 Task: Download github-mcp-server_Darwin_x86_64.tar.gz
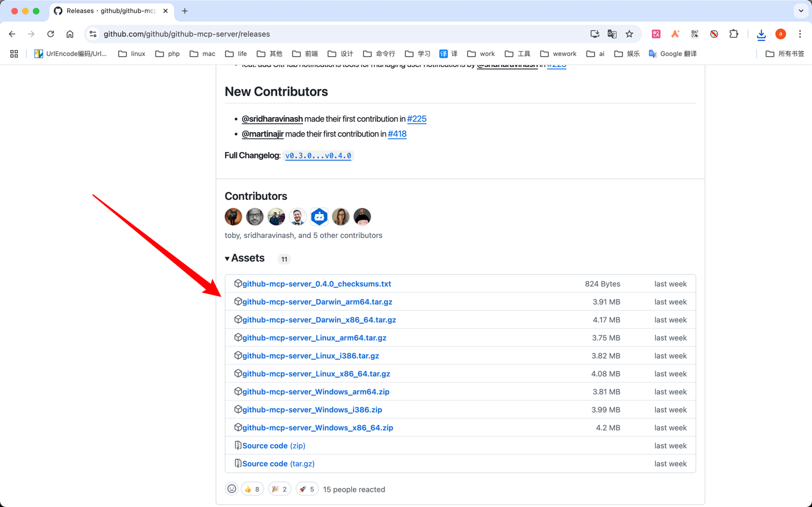point(319,320)
